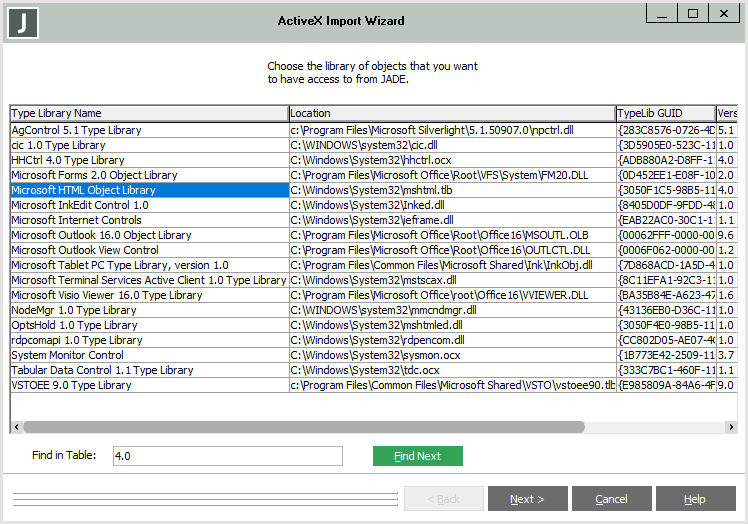Select Microsoft Tablet PC Type Library row
The height and width of the screenshot is (524, 748).
(x=149, y=265)
